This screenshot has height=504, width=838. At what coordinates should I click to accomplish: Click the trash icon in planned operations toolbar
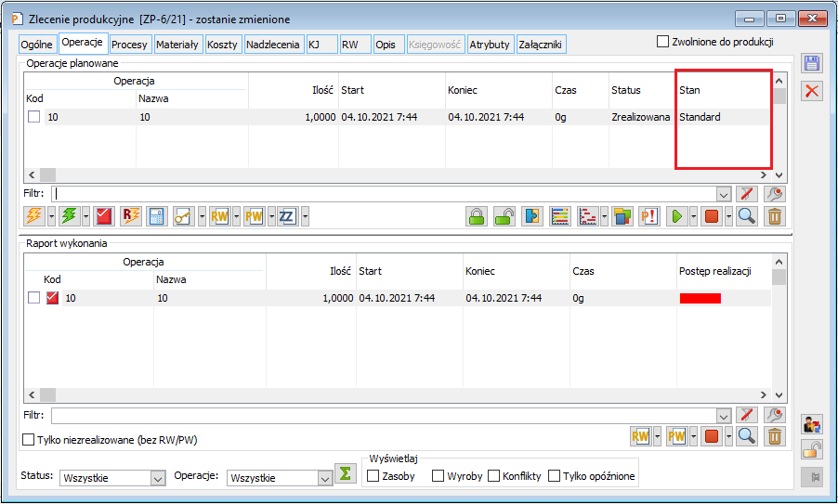(x=775, y=216)
